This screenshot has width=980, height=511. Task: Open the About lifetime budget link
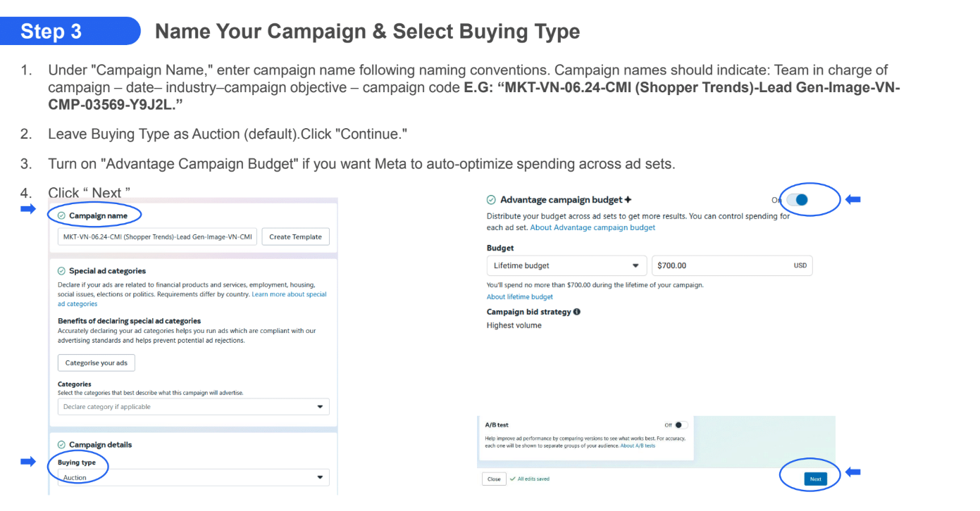520,297
